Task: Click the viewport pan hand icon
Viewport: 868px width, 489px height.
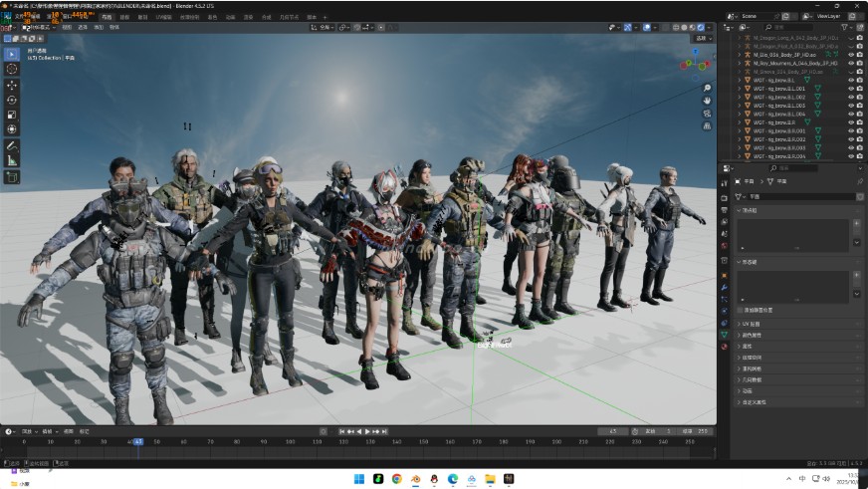Action: tap(707, 101)
